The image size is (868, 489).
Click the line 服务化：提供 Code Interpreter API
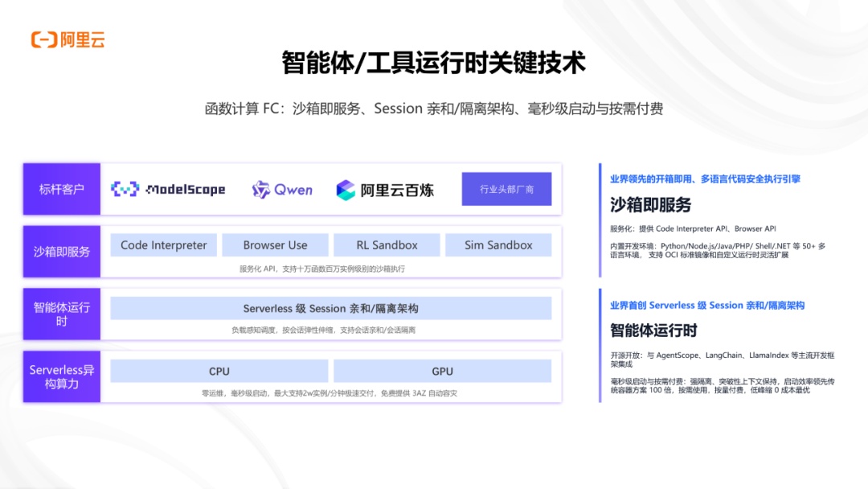(693, 228)
